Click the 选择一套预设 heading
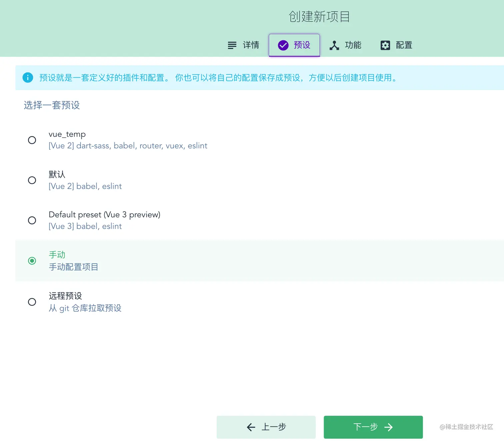Viewport: 504px width, 441px height. (52, 105)
